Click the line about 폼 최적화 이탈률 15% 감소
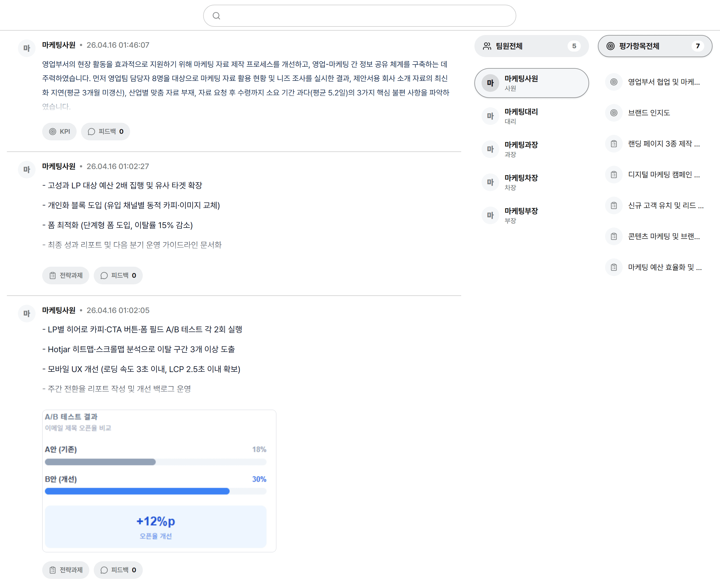 117,225
